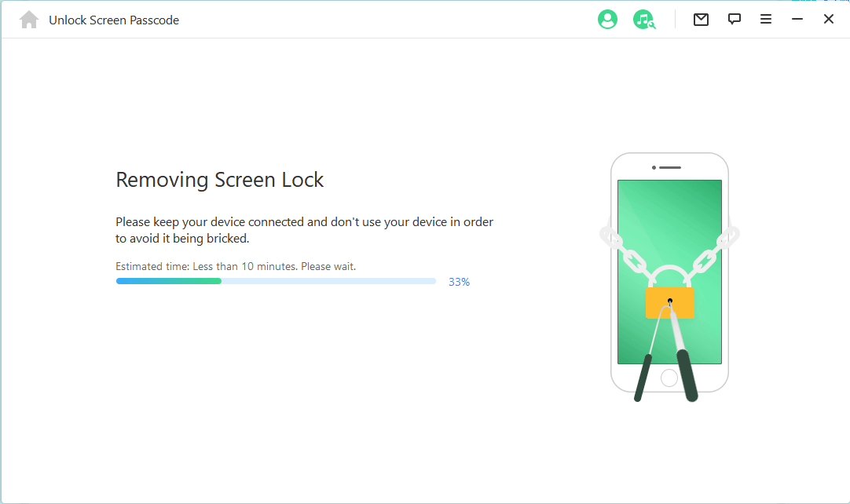Click the 33% progress indicator
The image size is (850, 504).
click(x=459, y=281)
